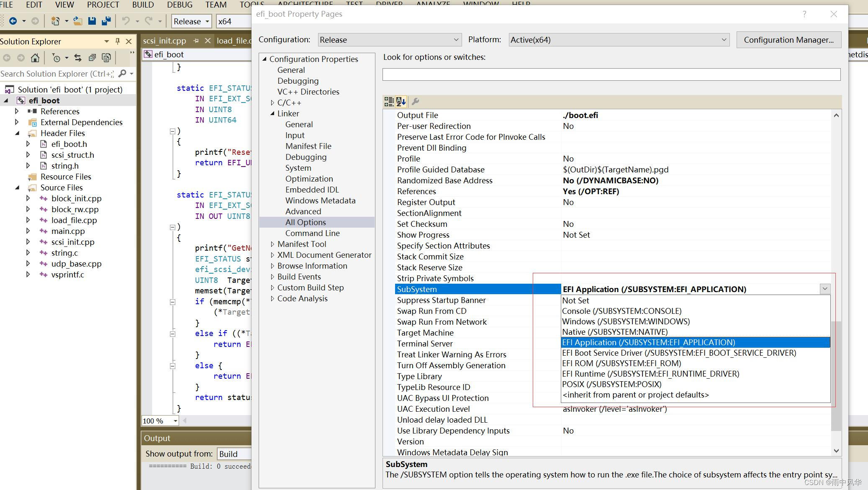Image resolution: width=868 pixels, height=490 pixels.
Task: Select Windows (/SUBSYSTEM:WINDOWS) option
Action: (695, 321)
